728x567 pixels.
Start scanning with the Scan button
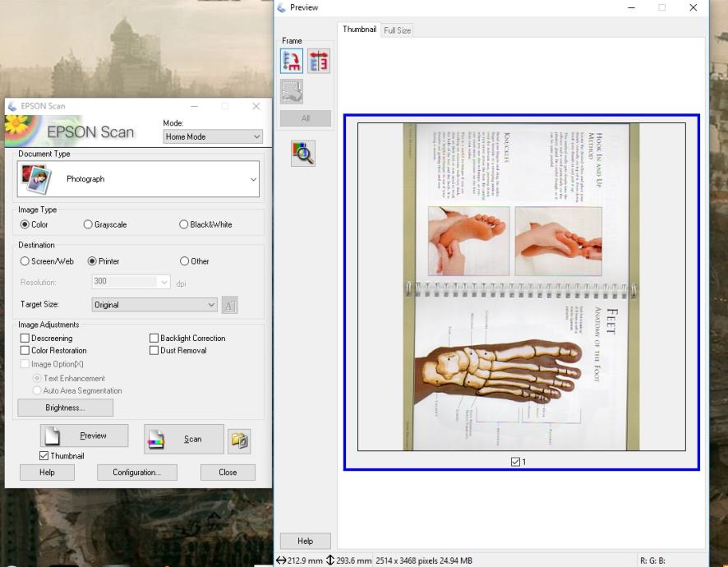coord(184,439)
